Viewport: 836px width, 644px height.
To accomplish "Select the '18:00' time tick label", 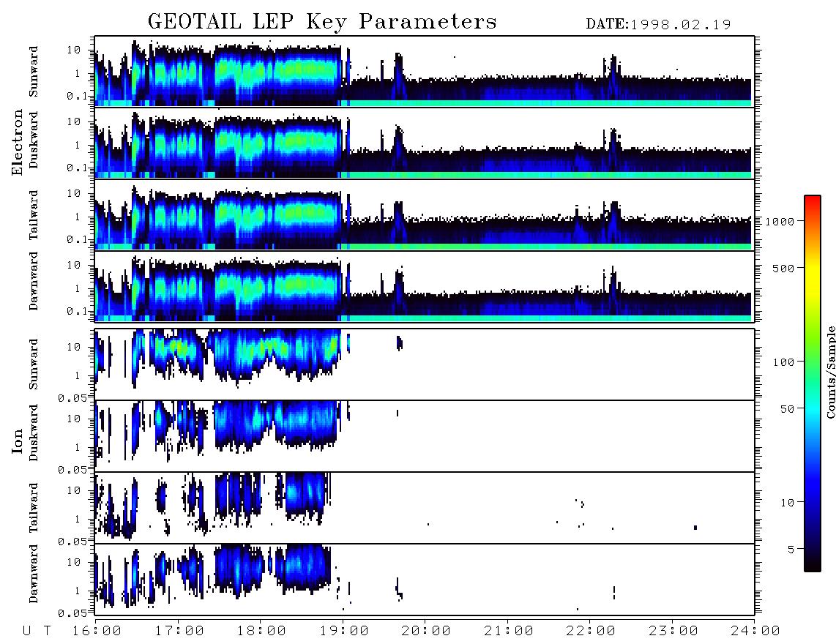I will tap(261, 631).
